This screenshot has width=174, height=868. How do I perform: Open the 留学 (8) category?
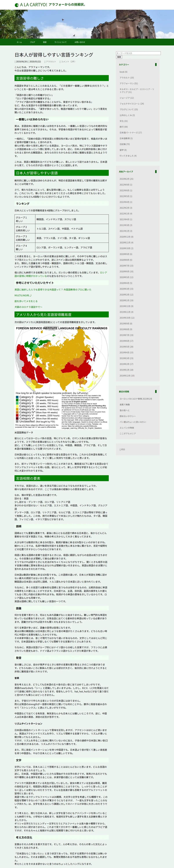[x=123, y=150]
